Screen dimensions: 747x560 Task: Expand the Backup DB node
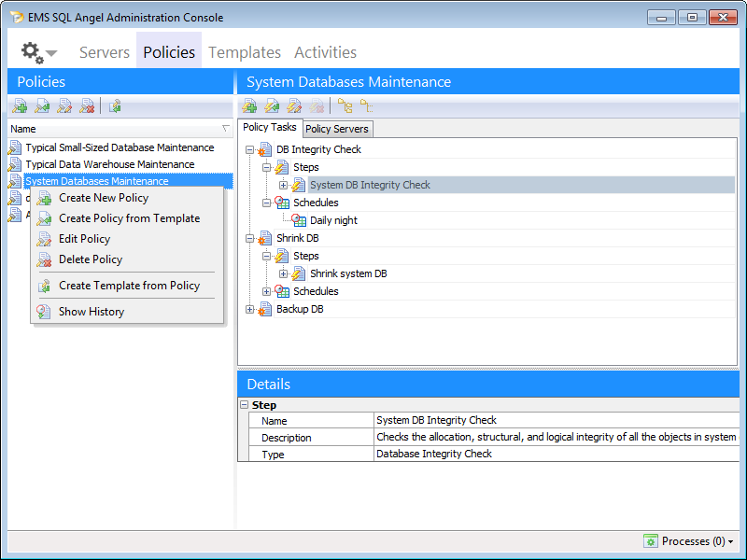(x=249, y=309)
